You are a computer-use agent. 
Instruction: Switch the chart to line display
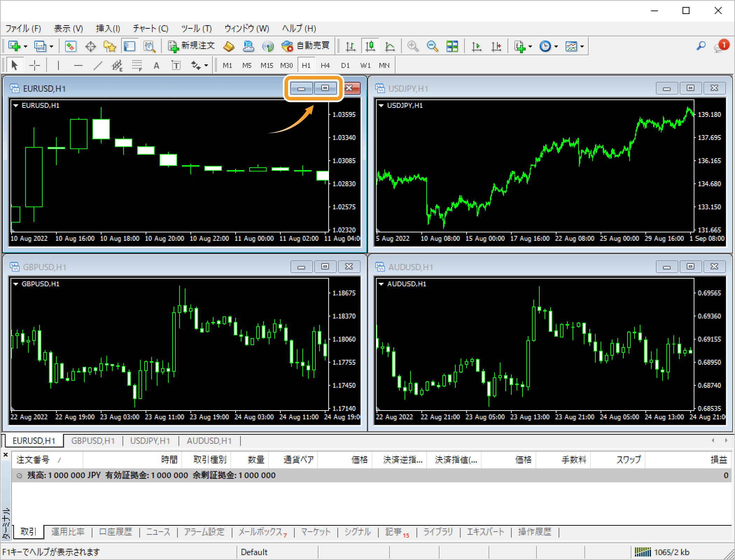click(x=390, y=46)
